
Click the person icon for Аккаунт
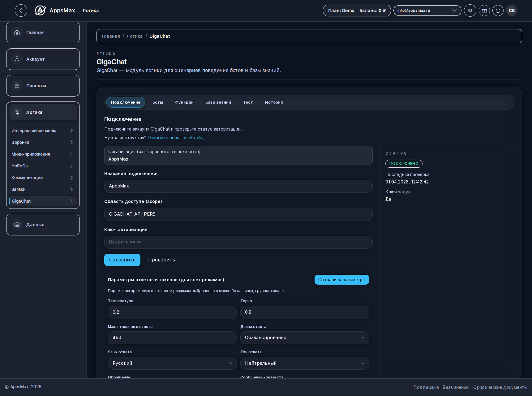coord(17,59)
